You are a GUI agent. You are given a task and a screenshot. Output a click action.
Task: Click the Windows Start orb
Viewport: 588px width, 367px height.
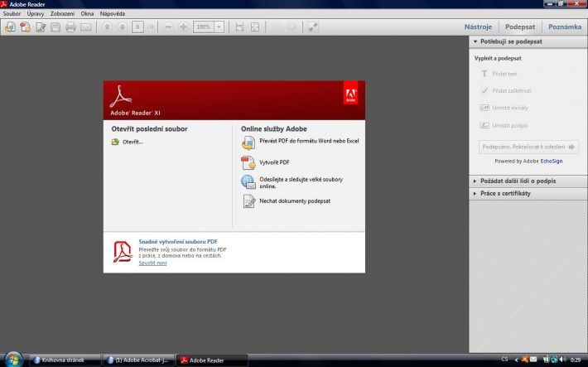click(x=13, y=360)
